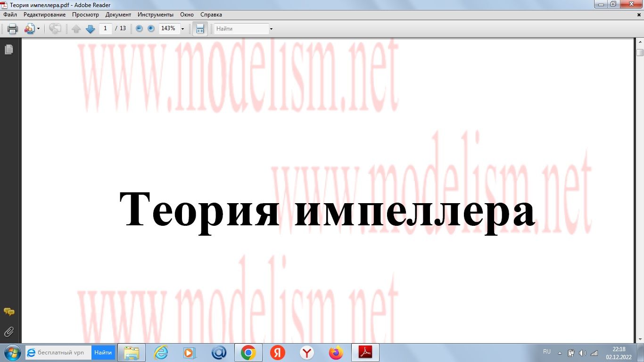Zoom out the document view
This screenshot has height=362, width=644.
139,28
